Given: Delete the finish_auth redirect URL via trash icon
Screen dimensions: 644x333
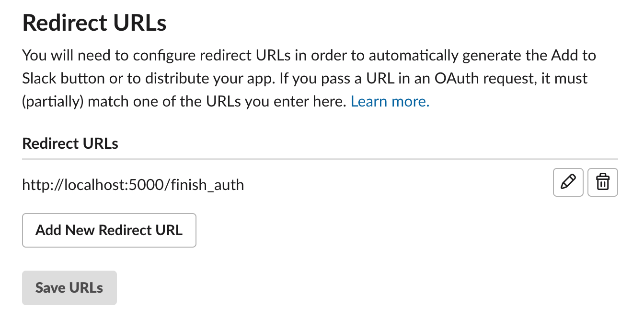Looking at the screenshot, I should click(602, 182).
